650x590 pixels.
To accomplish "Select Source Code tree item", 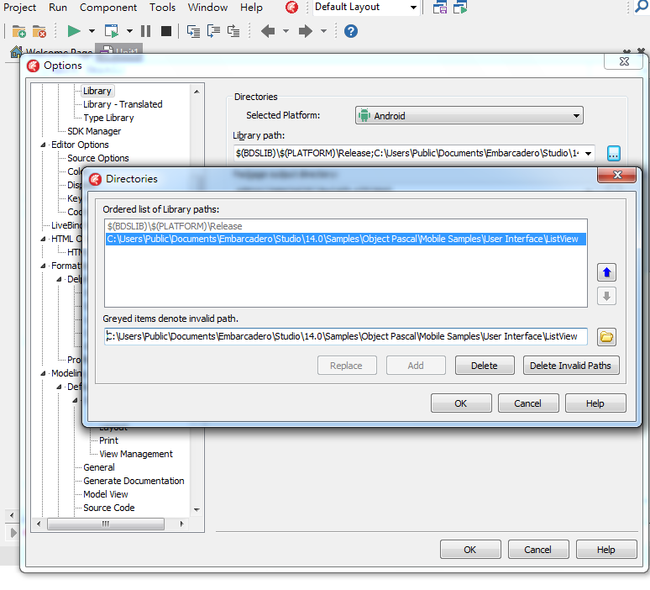I will [x=109, y=507].
